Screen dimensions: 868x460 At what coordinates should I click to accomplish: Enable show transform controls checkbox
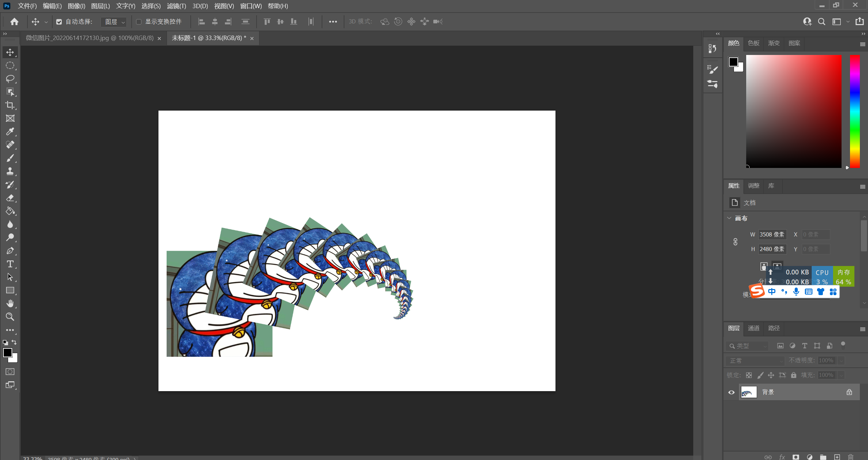coord(139,22)
